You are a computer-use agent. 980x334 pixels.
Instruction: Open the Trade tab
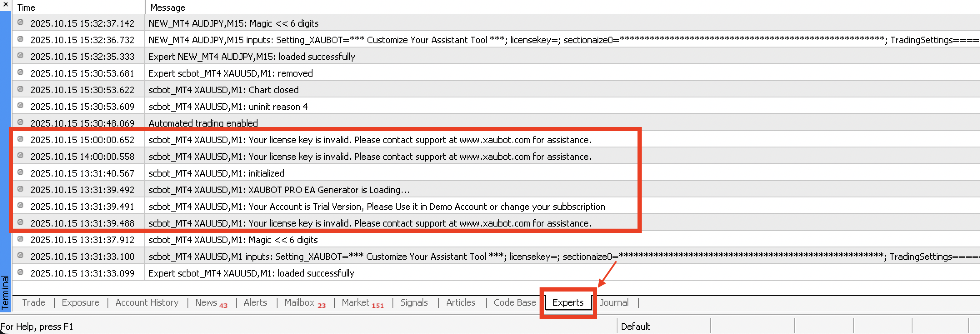pyautogui.click(x=34, y=303)
